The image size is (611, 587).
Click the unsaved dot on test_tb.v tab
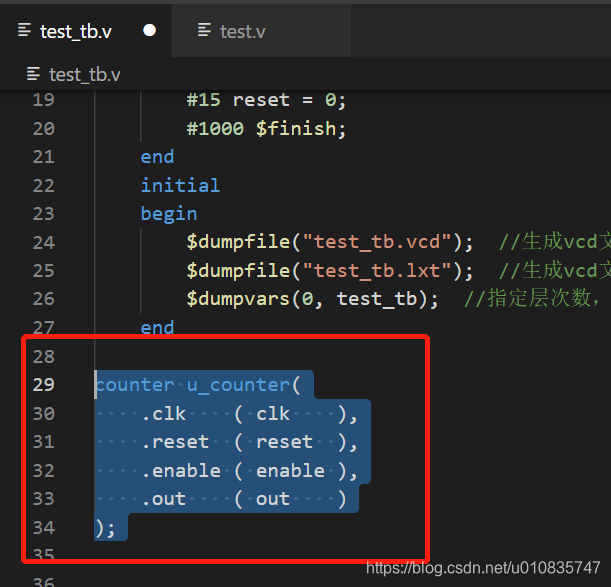click(150, 30)
